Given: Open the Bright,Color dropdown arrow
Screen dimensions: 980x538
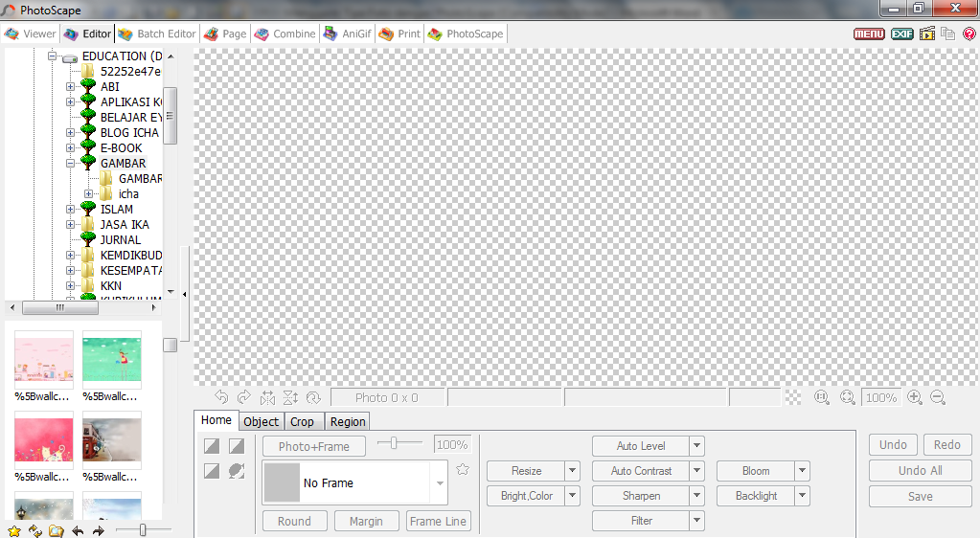Looking at the screenshot, I should 572,496.
